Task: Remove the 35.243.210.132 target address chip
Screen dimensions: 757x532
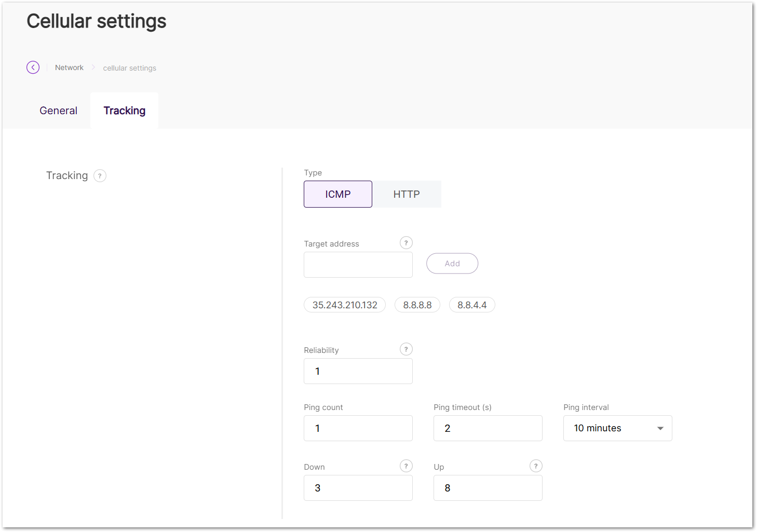Action: 344,305
